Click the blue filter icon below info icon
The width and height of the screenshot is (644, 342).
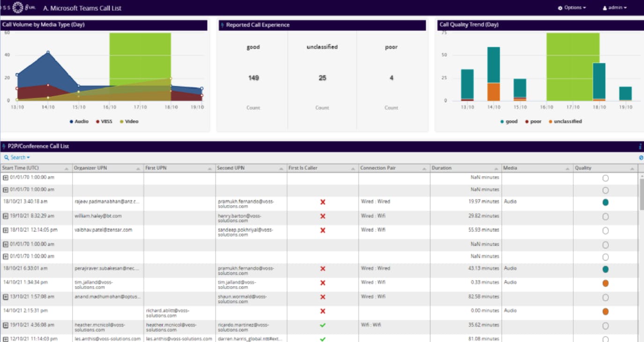click(641, 158)
